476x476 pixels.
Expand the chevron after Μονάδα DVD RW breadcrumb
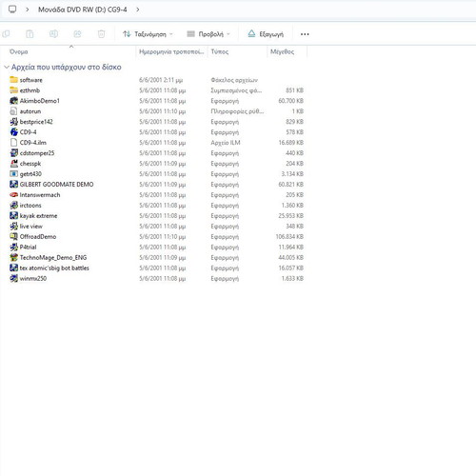138,10
